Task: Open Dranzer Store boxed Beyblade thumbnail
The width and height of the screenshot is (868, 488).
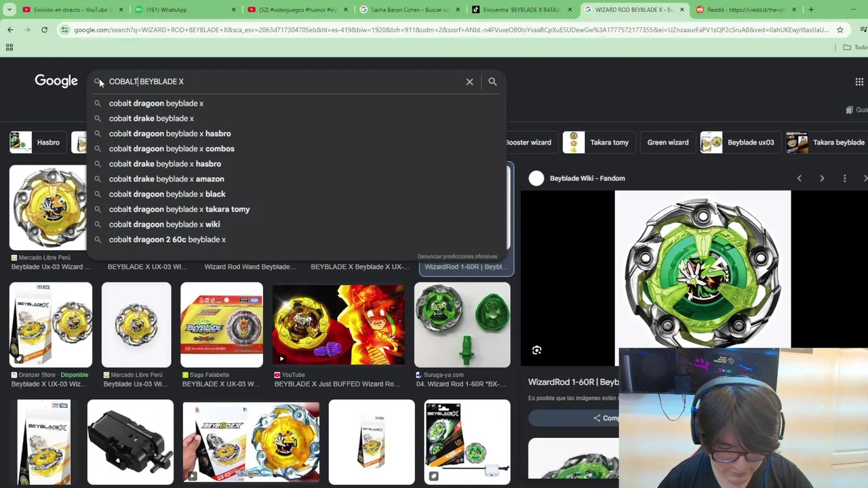Action: (51, 325)
